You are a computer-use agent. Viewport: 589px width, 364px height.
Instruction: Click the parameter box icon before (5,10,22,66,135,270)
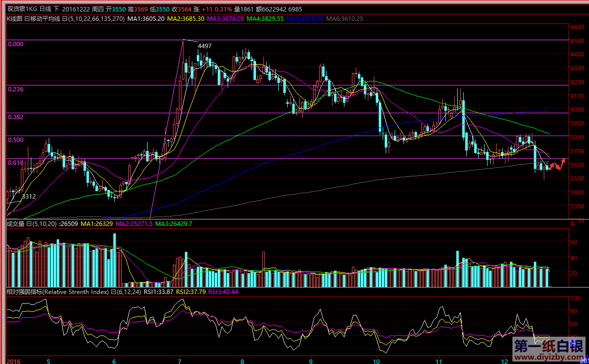pyautogui.click(x=65, y=19)
